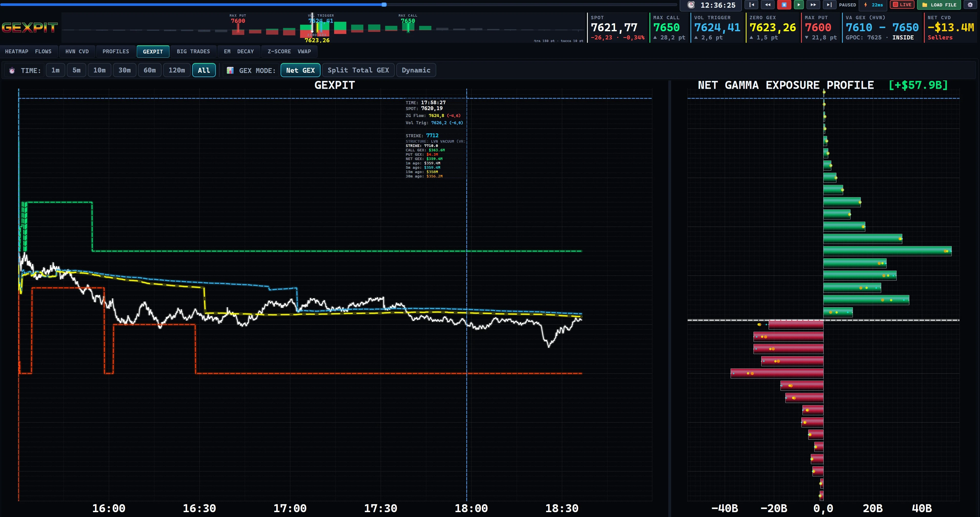Click the red pause button
This screenshot has width=980, height=517.
784,5
